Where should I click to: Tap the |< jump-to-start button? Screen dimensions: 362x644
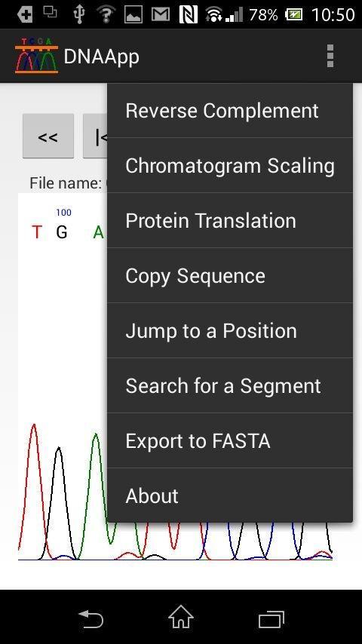[95, 136]
